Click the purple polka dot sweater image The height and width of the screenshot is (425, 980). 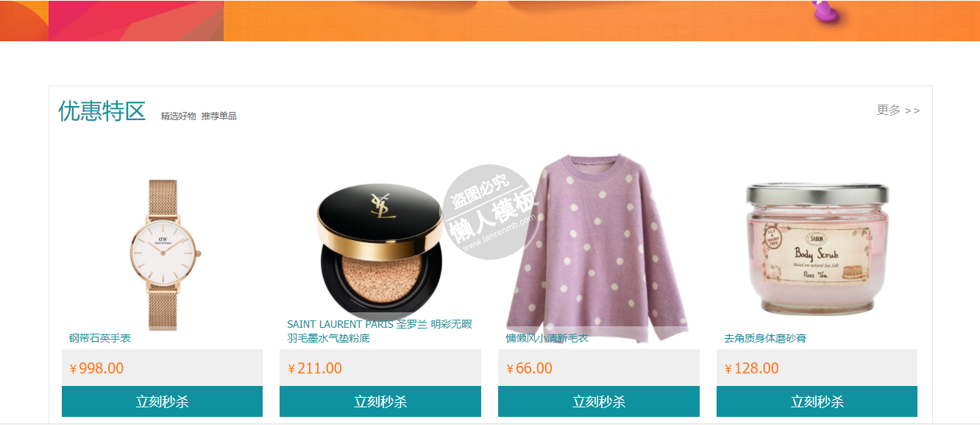click(598, 247)
